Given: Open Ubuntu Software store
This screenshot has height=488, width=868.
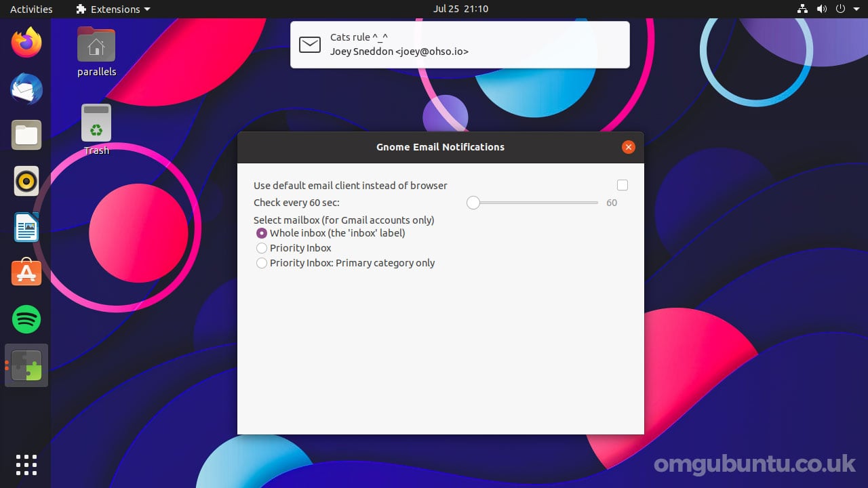Looking at the screenshot, I should (26, 272).
